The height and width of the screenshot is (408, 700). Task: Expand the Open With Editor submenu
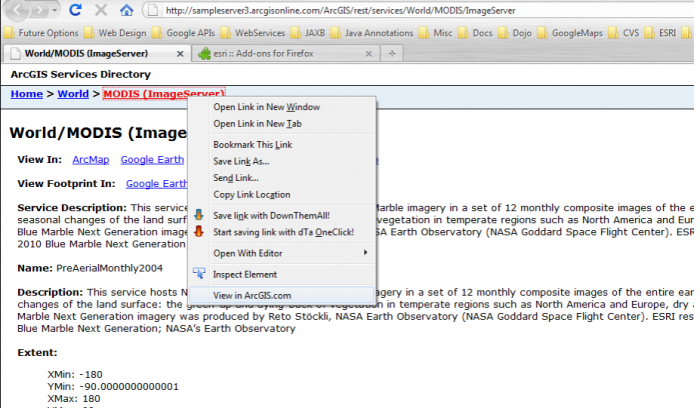(282, 253)
